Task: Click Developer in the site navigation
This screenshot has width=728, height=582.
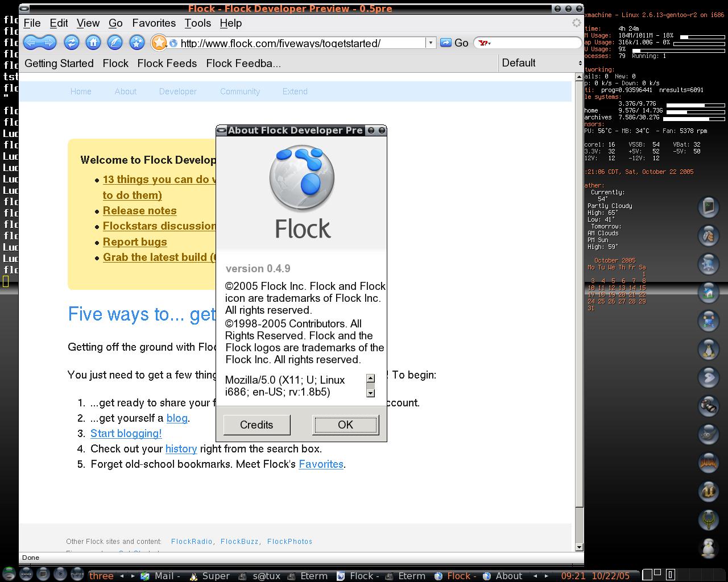Action: (177, 92)
